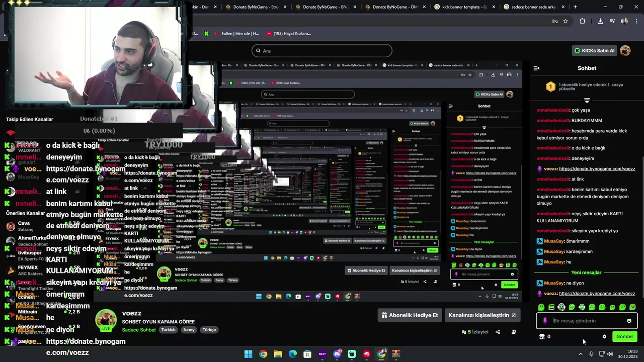Image resolution: width=644 pixels, height=362 pixels.
Task: Click the 'Yeni mesajlar' divider label
Action: 586,273
